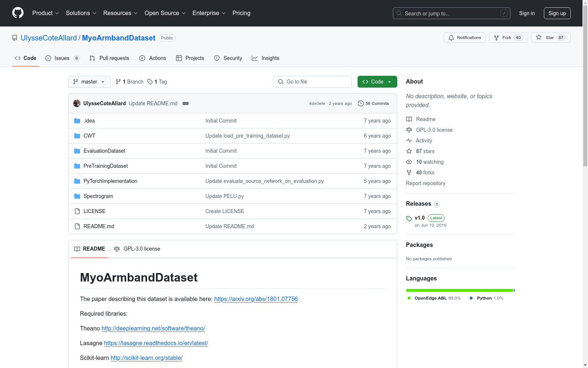Open the Open Source dropdown menu
Viewport: 588px width, 368px height.
pos(165,13)
